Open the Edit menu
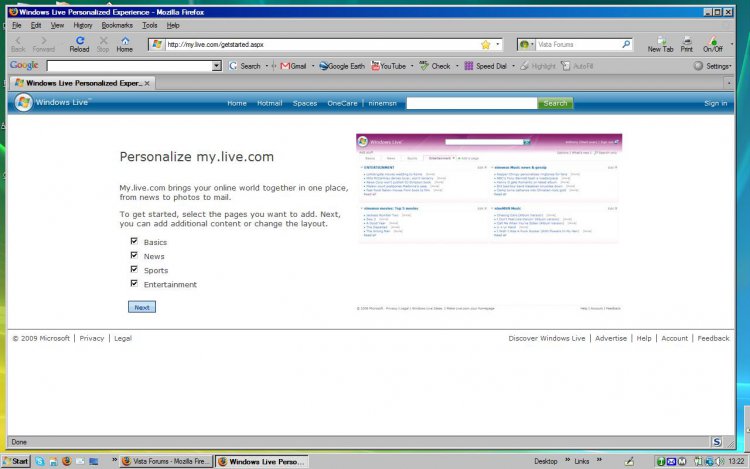This screenshot has height=469, width=750. (36, 25)
